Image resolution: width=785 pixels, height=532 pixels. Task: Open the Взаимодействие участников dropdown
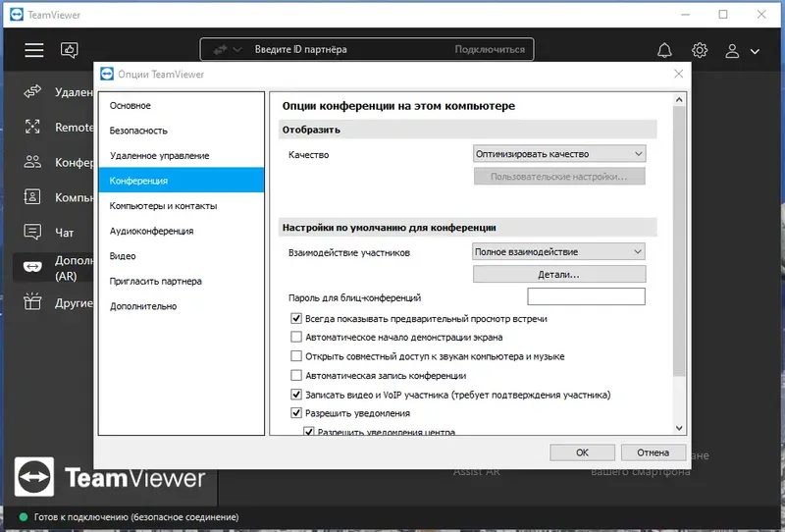[x=558, y=251]
